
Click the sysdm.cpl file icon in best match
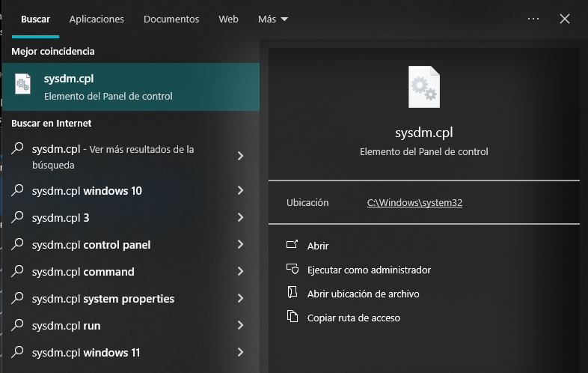tap(23, 84)
